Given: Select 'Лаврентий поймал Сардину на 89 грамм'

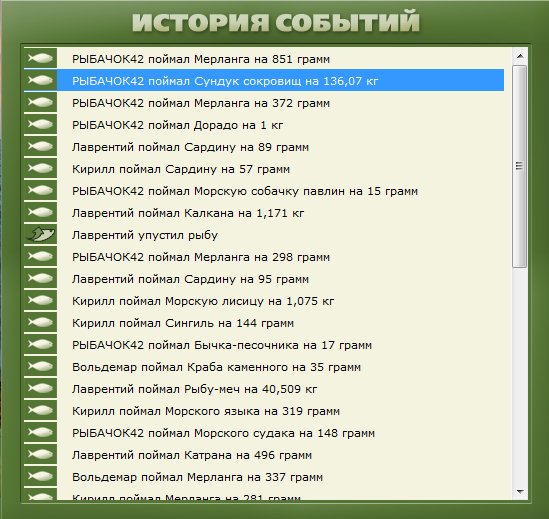Looking at the screenshot, I should click(190, 147).
